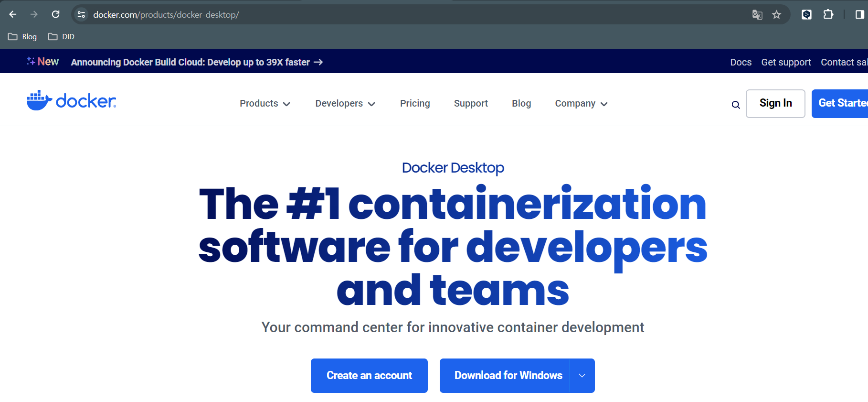Click the Docker whale logo
Viewport: 868px width, 402px height.
click(72, 100)
